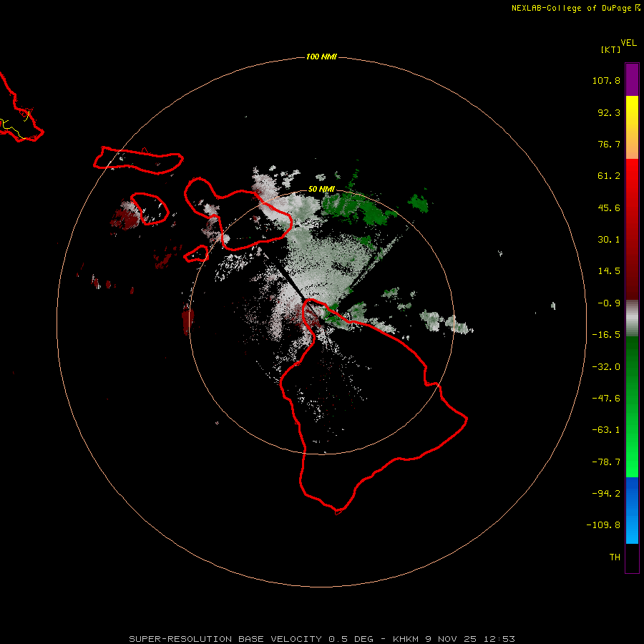Image resolution: width=644 pixels, height=644 pixels.
Task: Click the 50 NMI range ring label
Action: point(321,190)
